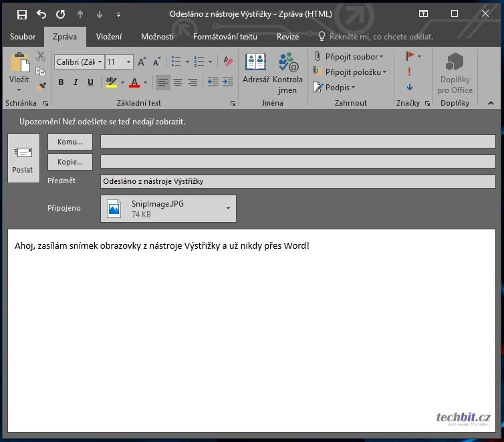Click Kontrola jmen check names icon
The height and width of the screenshot is (442, 504).
tap(288, 62)
